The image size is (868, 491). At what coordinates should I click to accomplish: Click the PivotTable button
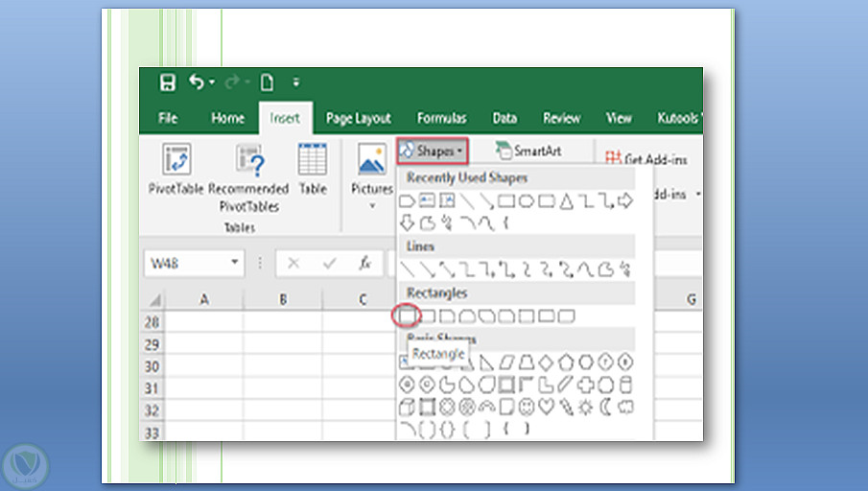click(176, 168)
